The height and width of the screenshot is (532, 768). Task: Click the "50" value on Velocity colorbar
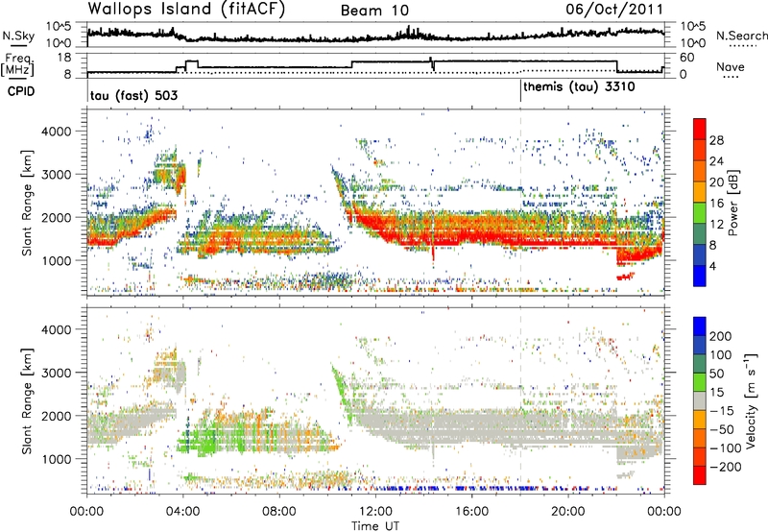coord(716,374)
